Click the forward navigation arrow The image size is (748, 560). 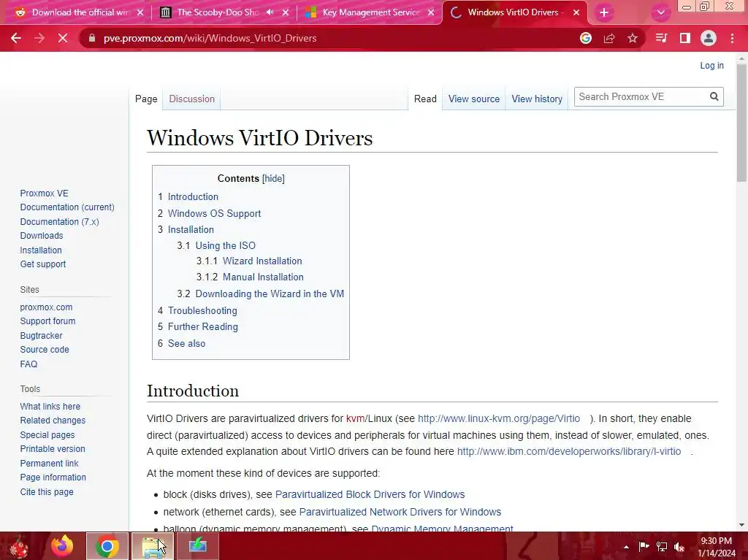[x=39, y=38]
